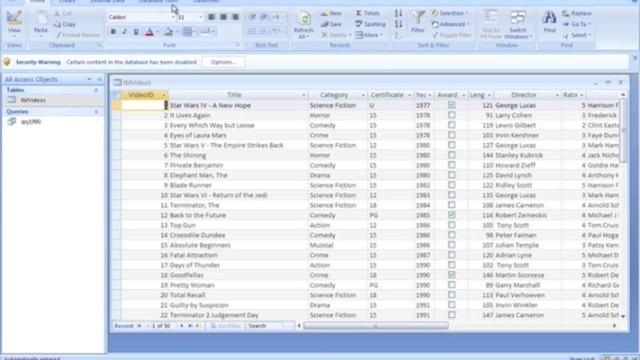Viewport: 640px width, 360px height.
Task: Sort ascending with A-Z icon
Action: point(398,13)
